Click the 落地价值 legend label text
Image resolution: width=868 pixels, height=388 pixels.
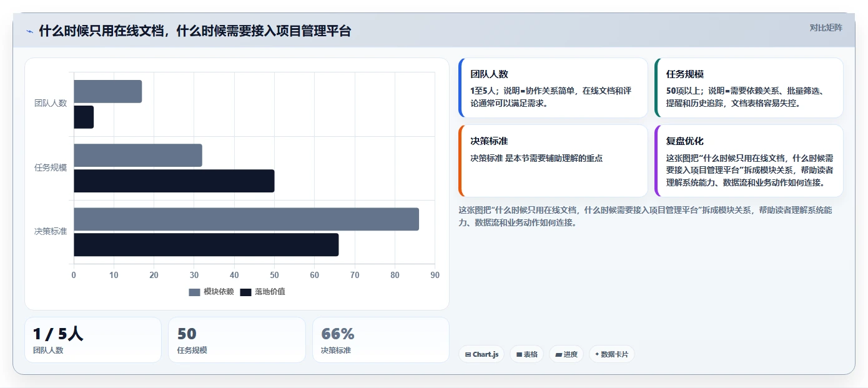[x=270, y=292]
